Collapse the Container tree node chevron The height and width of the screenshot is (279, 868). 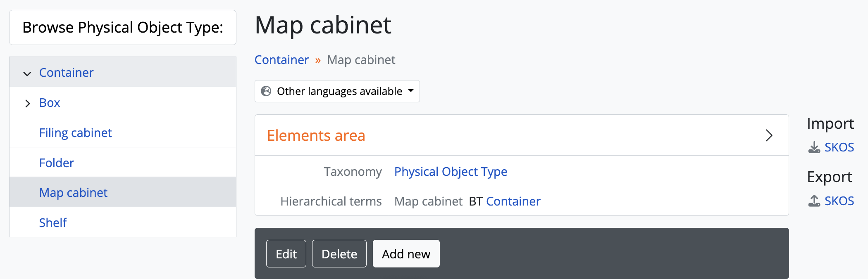[27, 73]
